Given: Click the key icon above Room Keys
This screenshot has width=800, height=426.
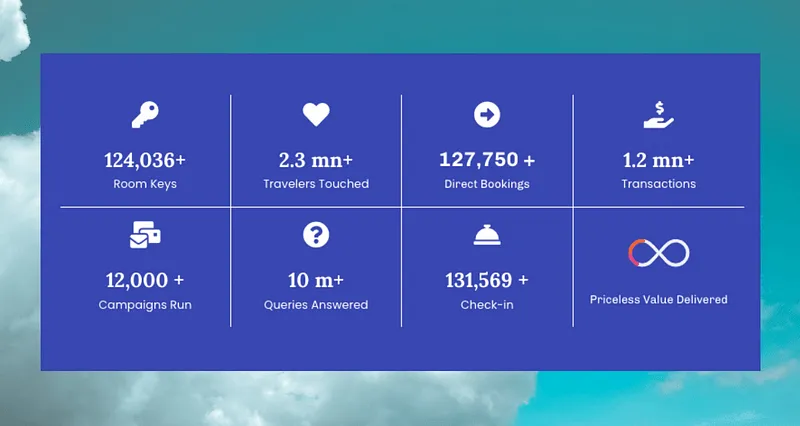Looking at the screenshot, I should point(145,115).
